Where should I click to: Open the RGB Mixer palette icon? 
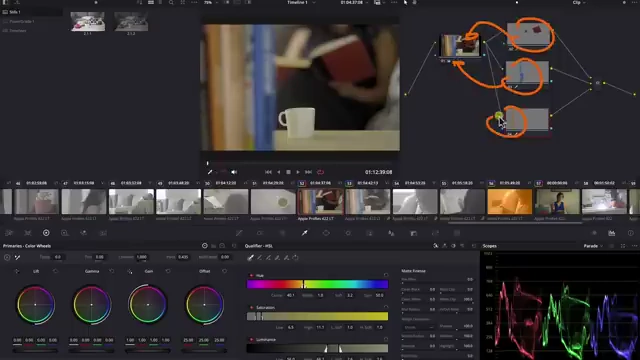tap(84, 233)
